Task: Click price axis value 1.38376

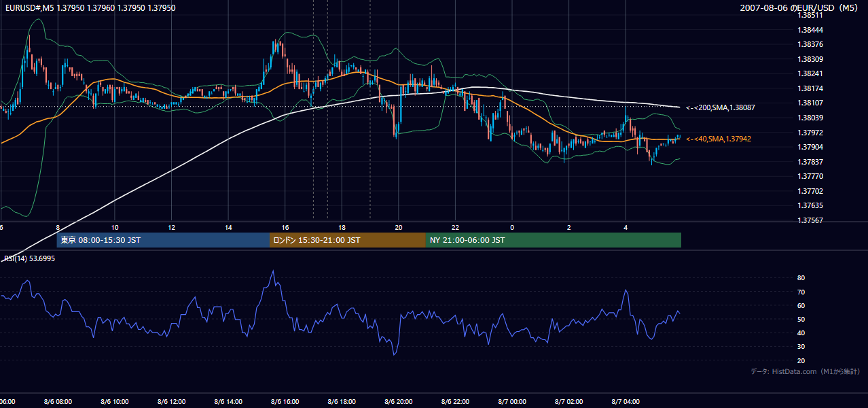Action: (810, 45)
